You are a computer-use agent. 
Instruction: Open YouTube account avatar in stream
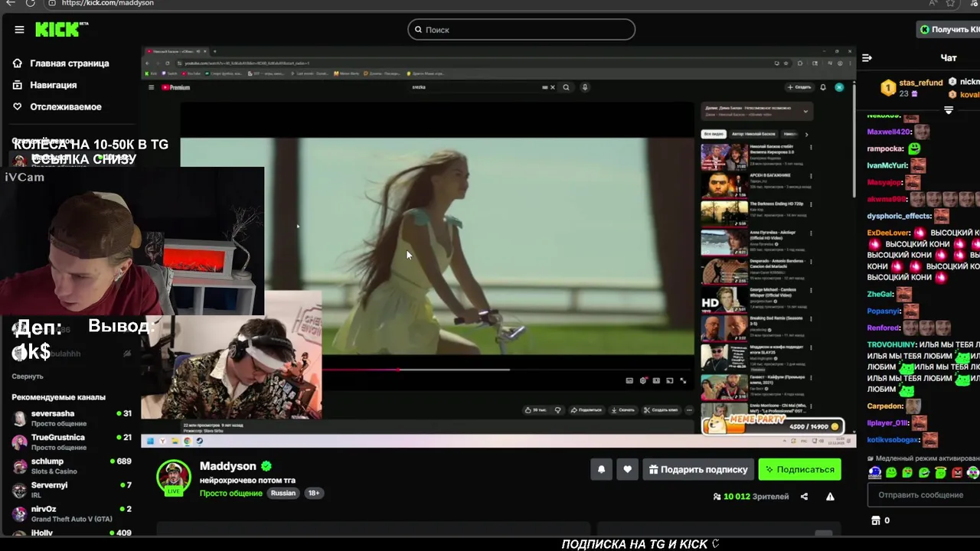[839, 87]
